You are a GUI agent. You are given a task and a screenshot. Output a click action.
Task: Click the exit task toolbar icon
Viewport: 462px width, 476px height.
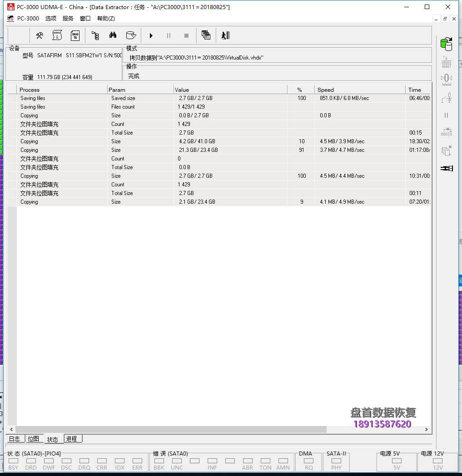coord(225,35)
